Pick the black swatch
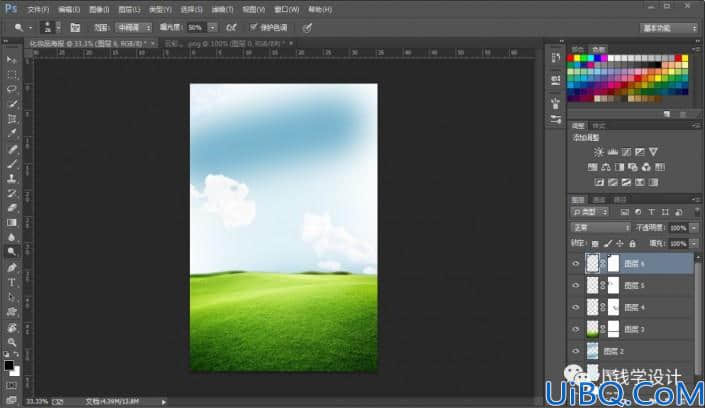 [x=658, y=65]
